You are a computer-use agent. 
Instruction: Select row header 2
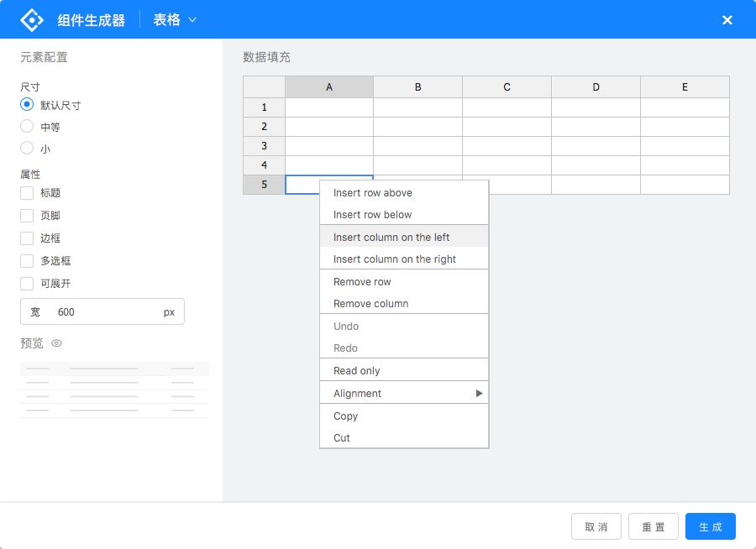265,127
